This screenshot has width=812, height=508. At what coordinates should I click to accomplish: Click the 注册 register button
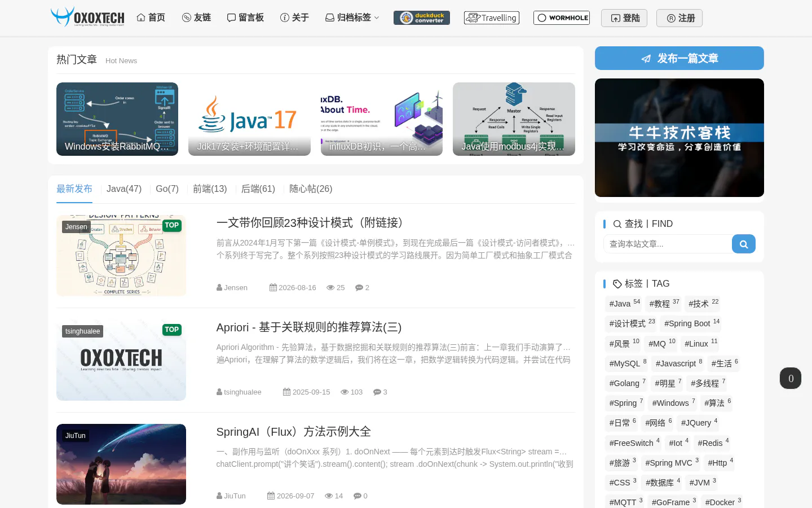tap(679, 18)
